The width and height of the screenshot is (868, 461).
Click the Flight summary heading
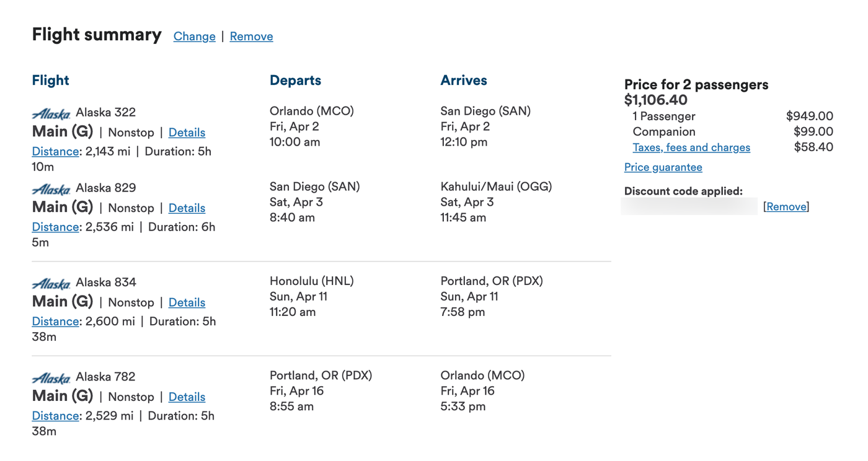[x=97, y=35]
